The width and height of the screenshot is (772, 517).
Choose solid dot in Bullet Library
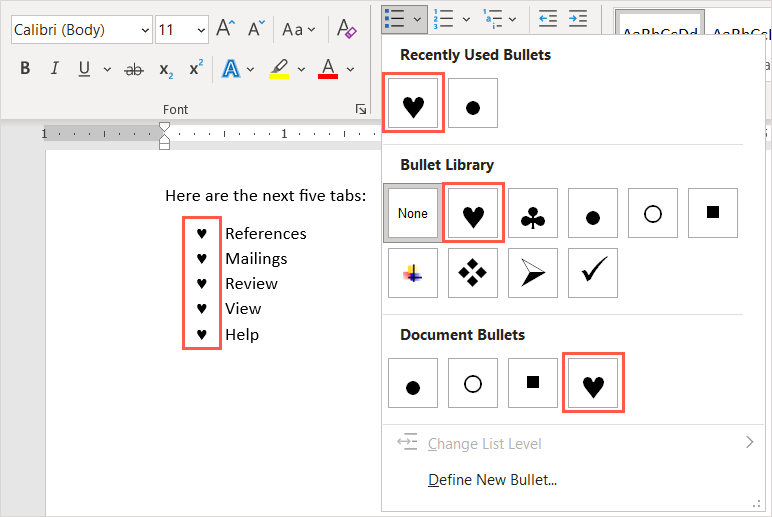click(593, 213)
